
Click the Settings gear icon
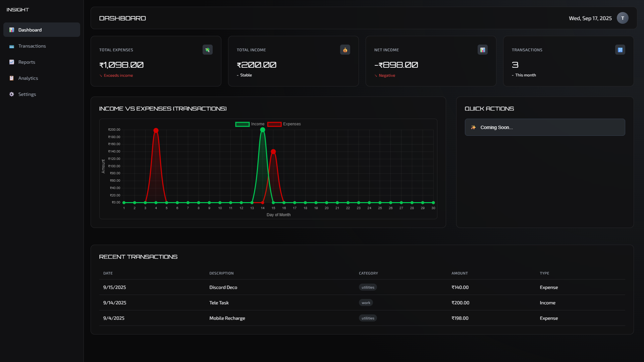coord(12,94)
